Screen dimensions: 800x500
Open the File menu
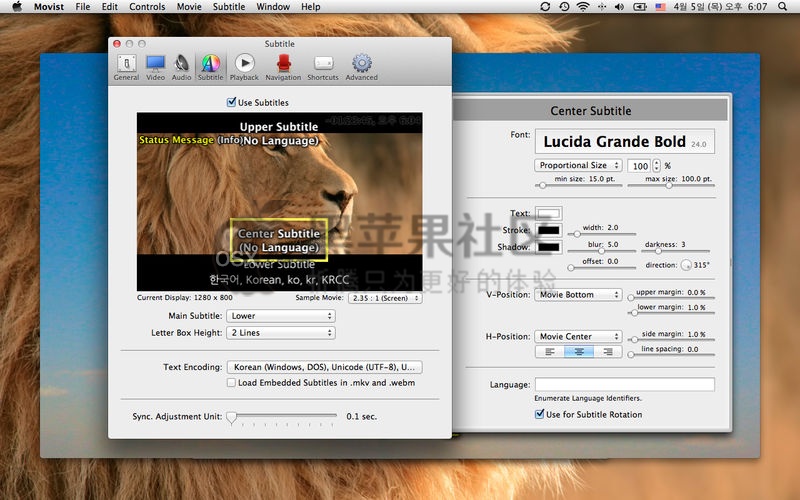point(83,7)
